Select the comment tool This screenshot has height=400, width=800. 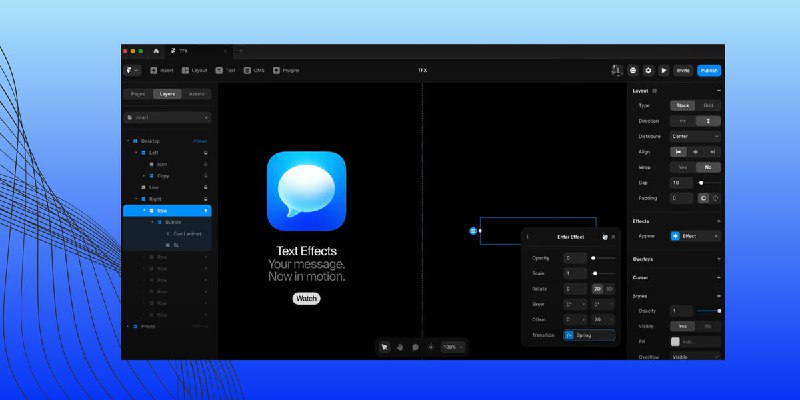415,347
